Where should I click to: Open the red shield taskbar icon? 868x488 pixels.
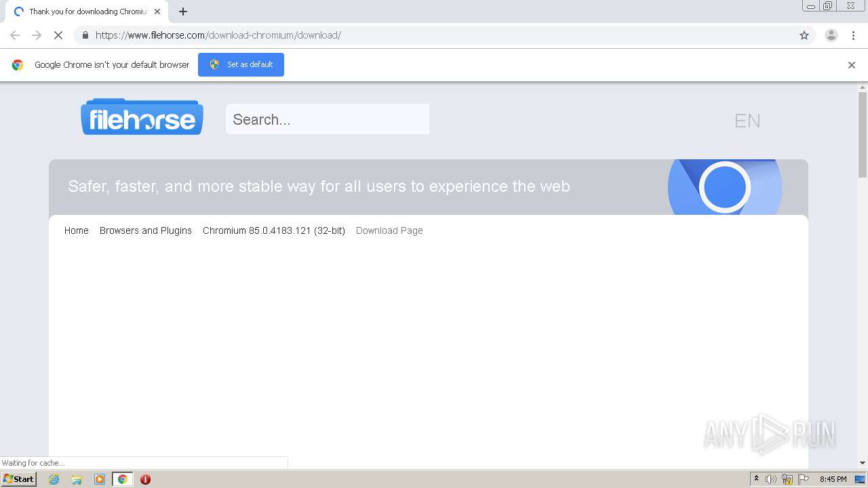[x=145, y=479]
